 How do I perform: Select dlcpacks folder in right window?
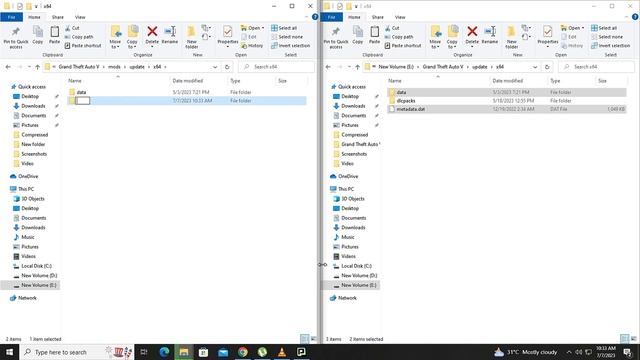coord(507,101)
